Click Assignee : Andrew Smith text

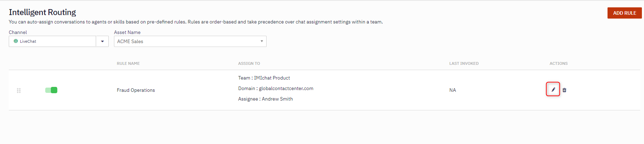(x=266, y=99)
